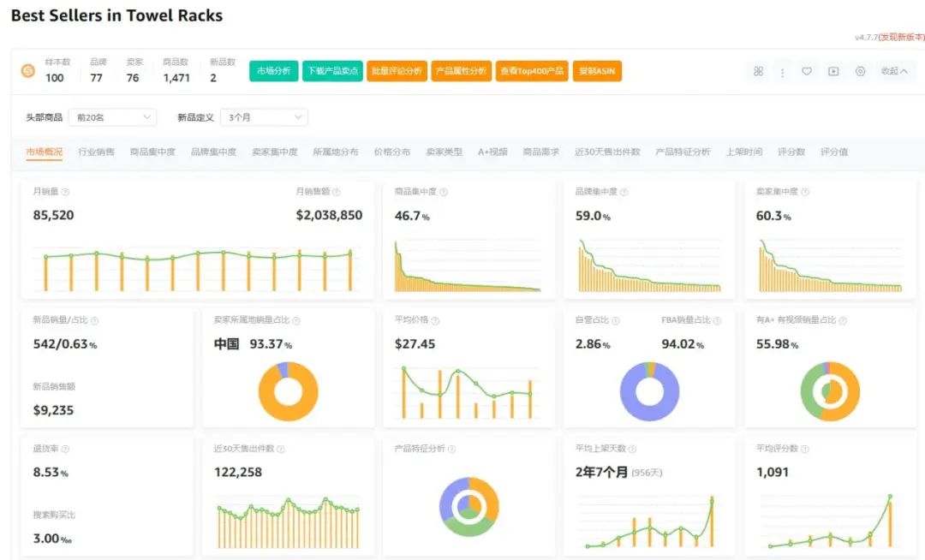The width and height of the screenshot is (925, 560).
Task: Open the 近30天售出件数 tab
Action: tap(607, 152)
